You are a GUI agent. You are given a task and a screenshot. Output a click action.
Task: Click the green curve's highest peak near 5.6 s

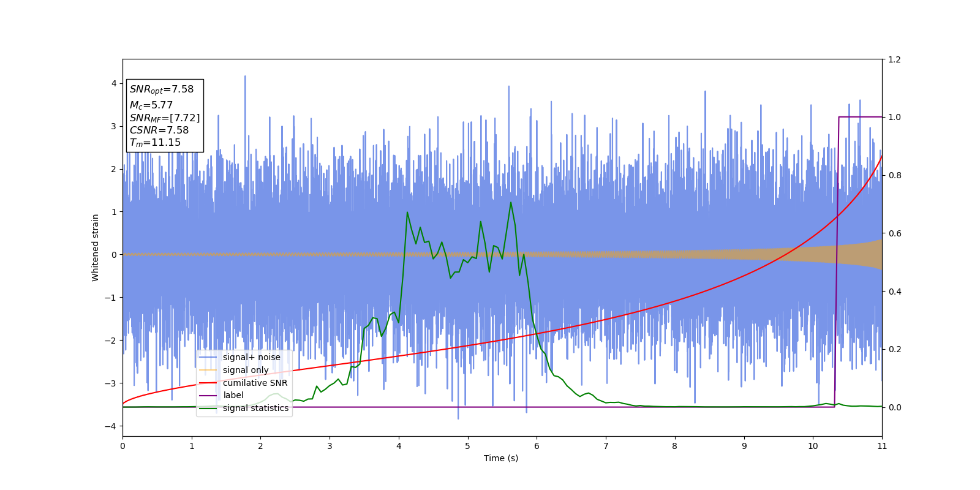point(511,203)
